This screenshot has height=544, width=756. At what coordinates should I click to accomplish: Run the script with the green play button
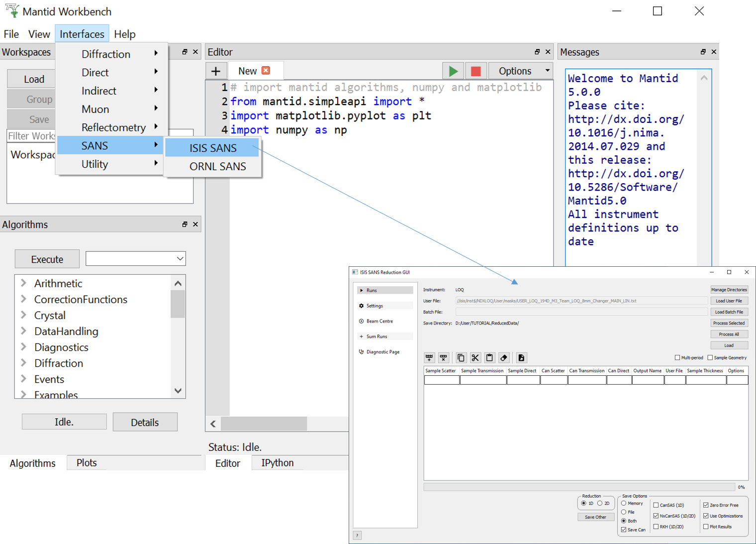(x=453, y=71)
